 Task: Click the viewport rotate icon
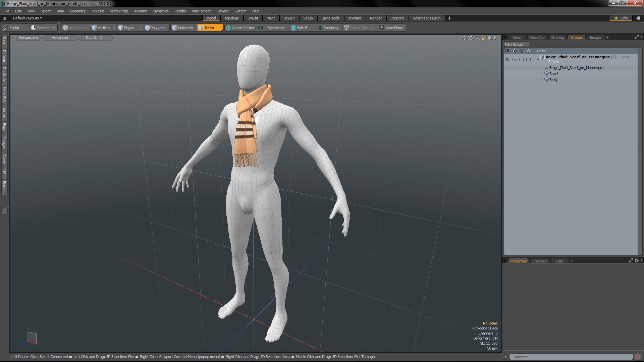[471, 38]
